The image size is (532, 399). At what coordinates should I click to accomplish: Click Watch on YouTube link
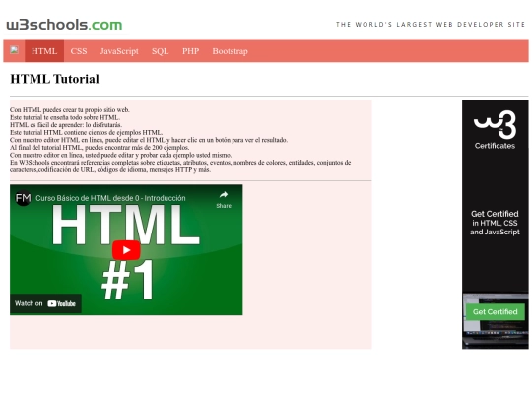click(x=45, y=303)
